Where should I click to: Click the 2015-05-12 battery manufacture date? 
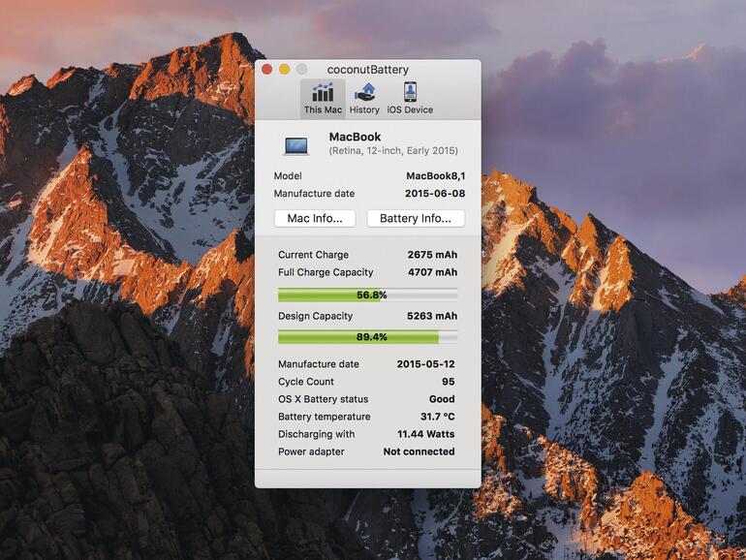426,364
